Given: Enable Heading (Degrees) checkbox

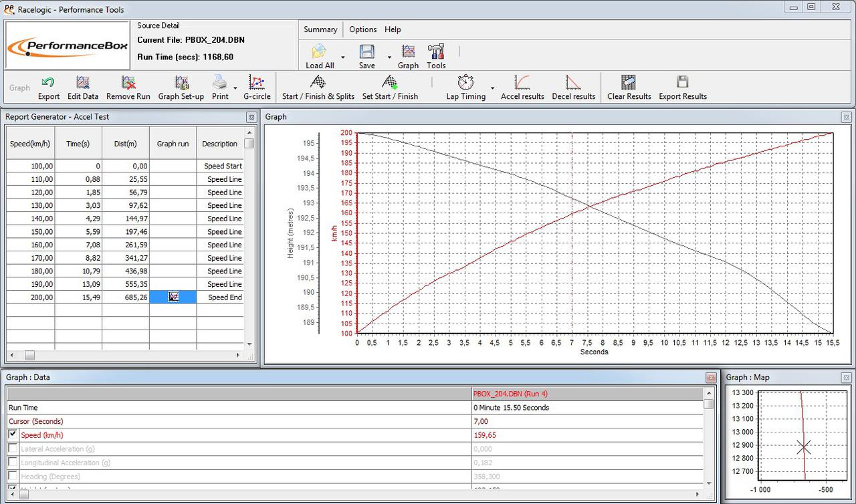Looking at the screenshot, I should coord(13,477).
